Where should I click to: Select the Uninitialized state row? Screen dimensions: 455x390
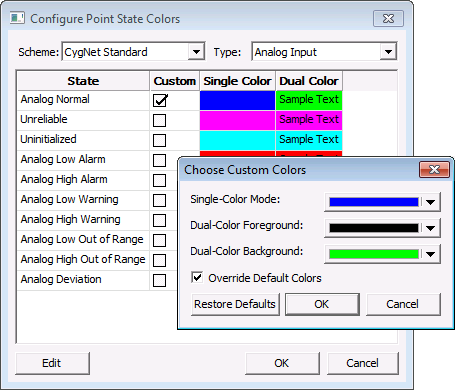tap(83, 140)
